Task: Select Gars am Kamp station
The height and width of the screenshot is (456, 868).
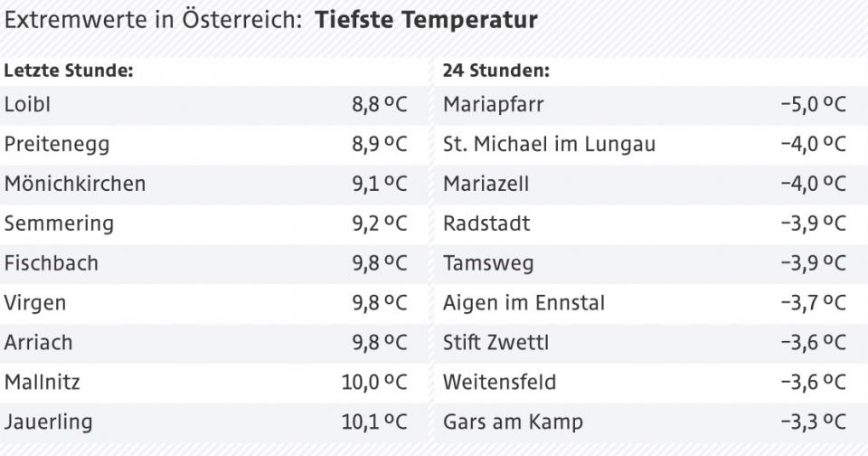Action: point(513,422)
